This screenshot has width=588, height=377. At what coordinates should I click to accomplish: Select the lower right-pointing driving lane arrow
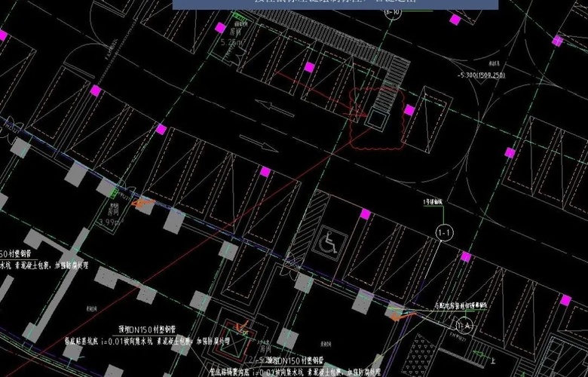tap(257, 143)
